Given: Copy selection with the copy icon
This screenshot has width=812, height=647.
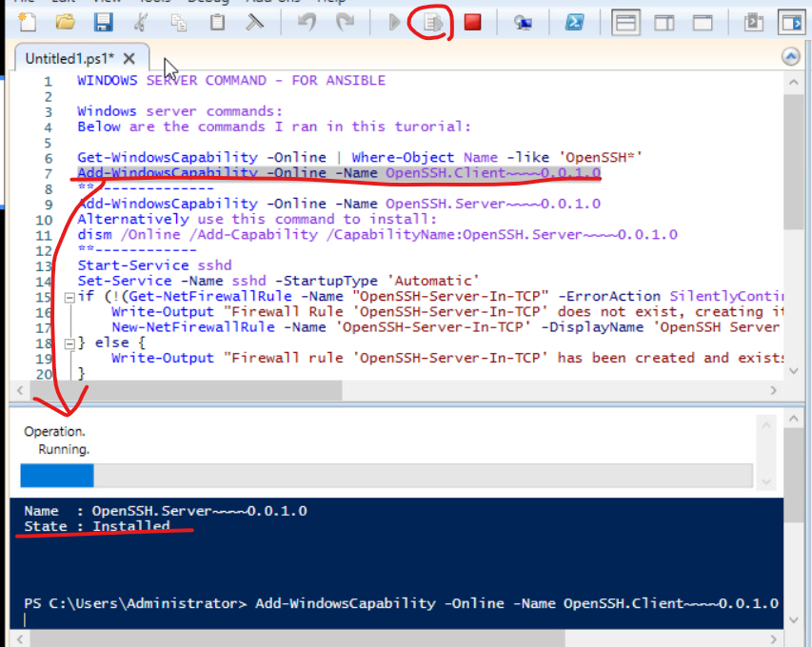Looking at the screenshot, I should click(179, 22).
